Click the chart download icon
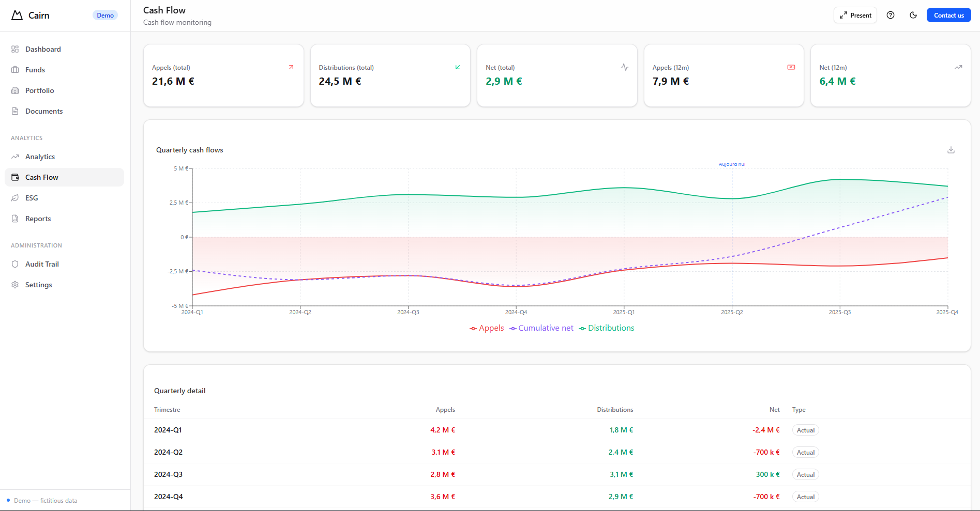This screenshot has height=511, width=980. click(x=951, y=150)
